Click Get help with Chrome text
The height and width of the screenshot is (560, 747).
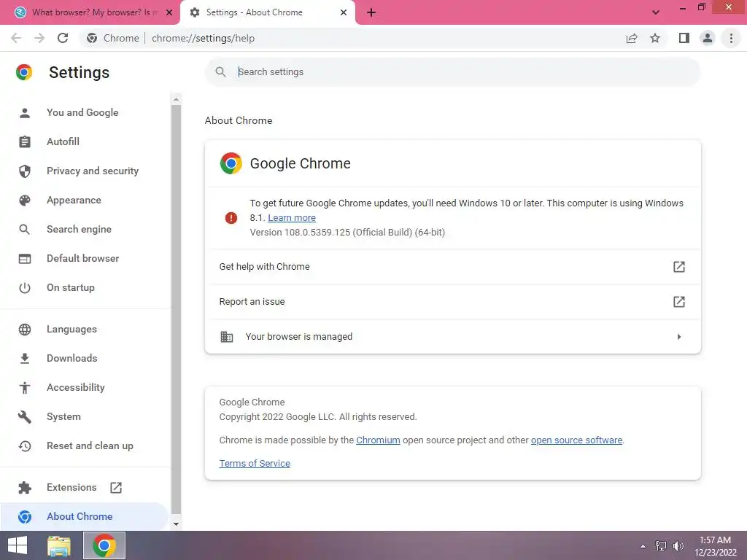(x=264, y=267)
